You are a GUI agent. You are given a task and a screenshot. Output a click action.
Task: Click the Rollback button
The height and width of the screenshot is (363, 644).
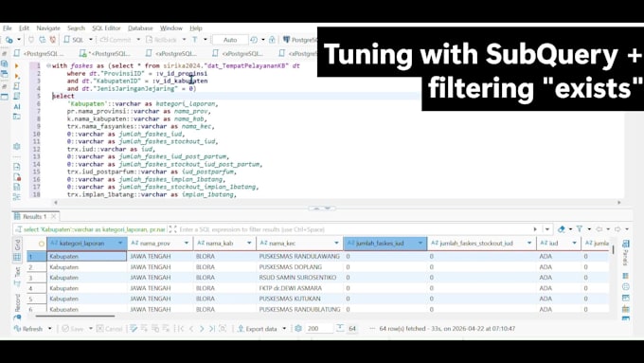pyautogui.click(x=161, y=40)
